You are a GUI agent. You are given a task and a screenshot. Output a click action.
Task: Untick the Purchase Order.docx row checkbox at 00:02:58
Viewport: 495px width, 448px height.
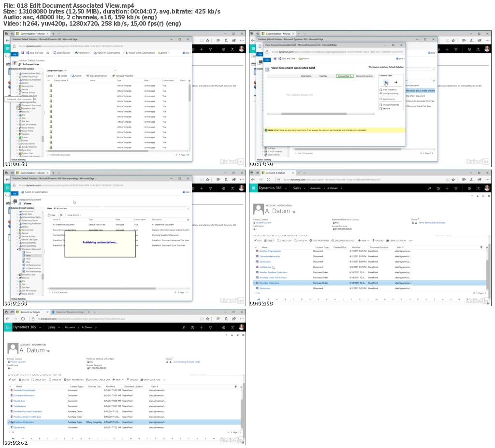point(255,283)
